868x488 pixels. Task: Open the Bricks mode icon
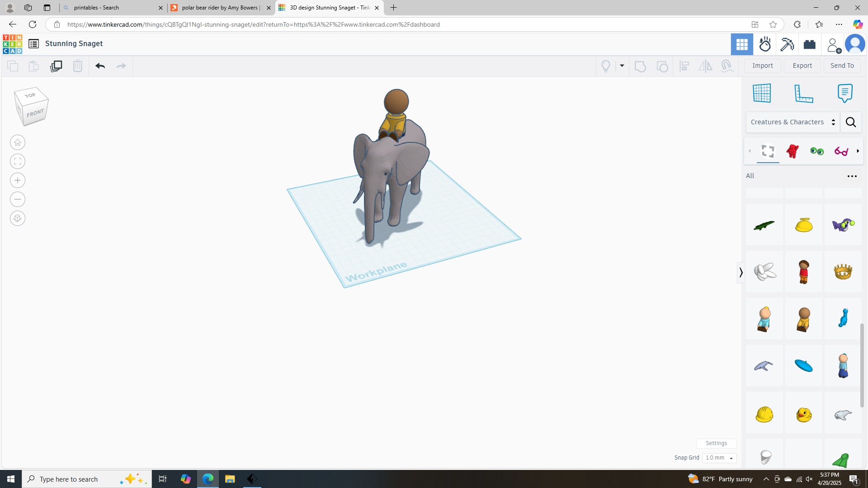click(x=810, y=44)
